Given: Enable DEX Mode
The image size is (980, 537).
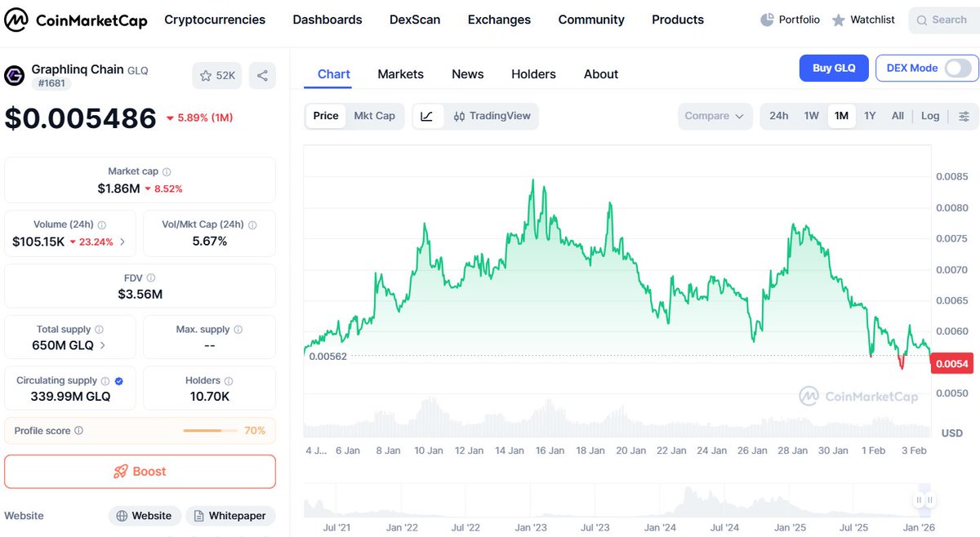Looking at the screenshot, I should 957,69.
